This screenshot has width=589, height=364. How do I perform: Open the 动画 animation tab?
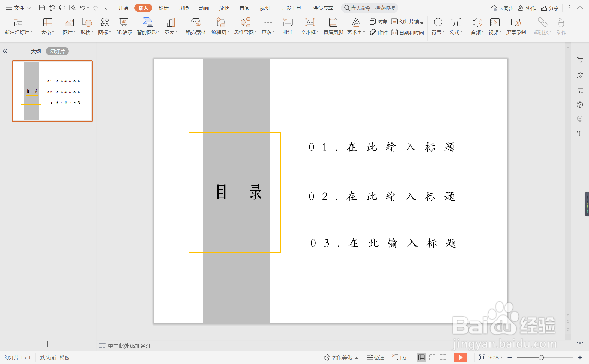click(x=204, y=8)
